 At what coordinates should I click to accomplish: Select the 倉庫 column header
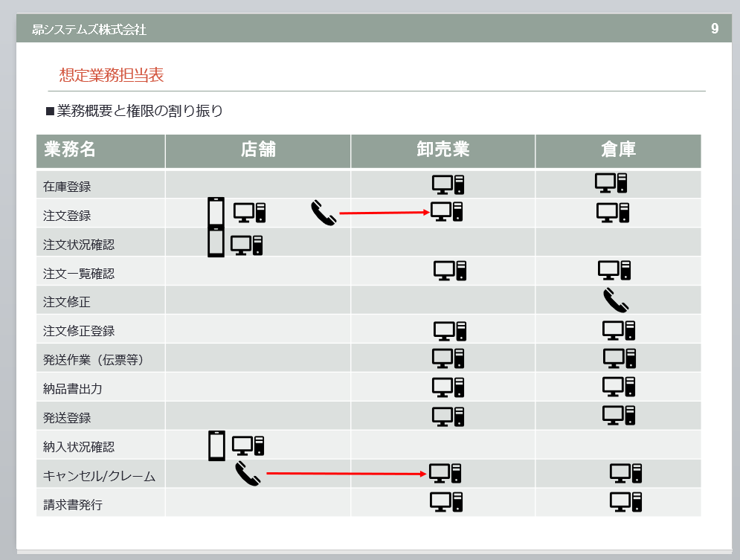coord(618,150)
